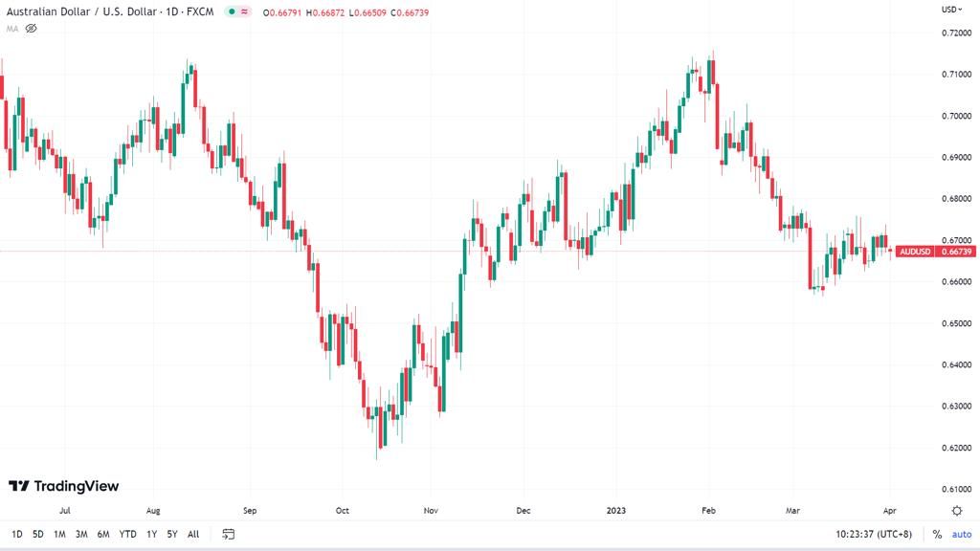Toggle auto scale mode

[x=961, y=534]
